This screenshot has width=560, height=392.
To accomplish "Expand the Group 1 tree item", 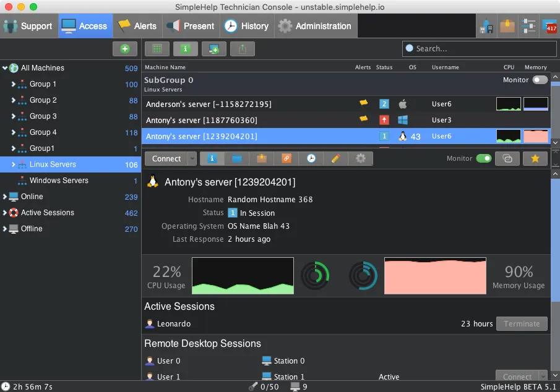I will pos(14,84).
